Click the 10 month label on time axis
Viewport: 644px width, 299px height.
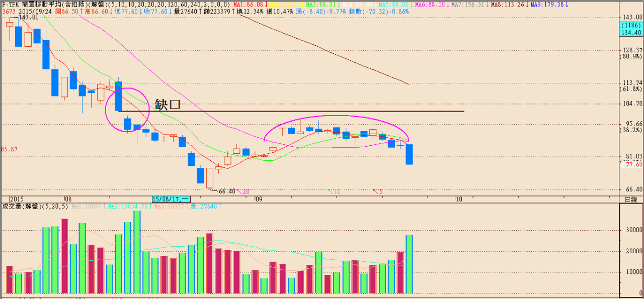tap(458, 200)
